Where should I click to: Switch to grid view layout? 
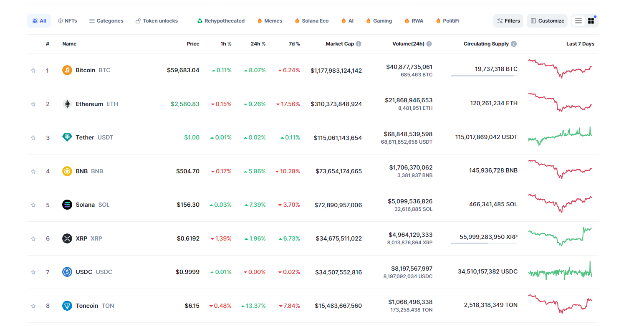(591, 21)
